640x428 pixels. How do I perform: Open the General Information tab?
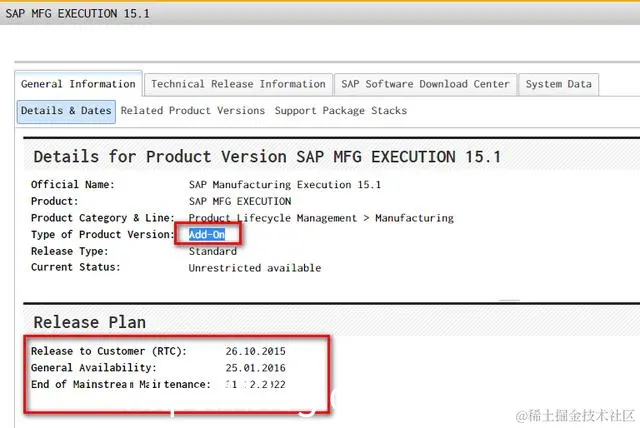pyautogui.click(x=78, y=84)
